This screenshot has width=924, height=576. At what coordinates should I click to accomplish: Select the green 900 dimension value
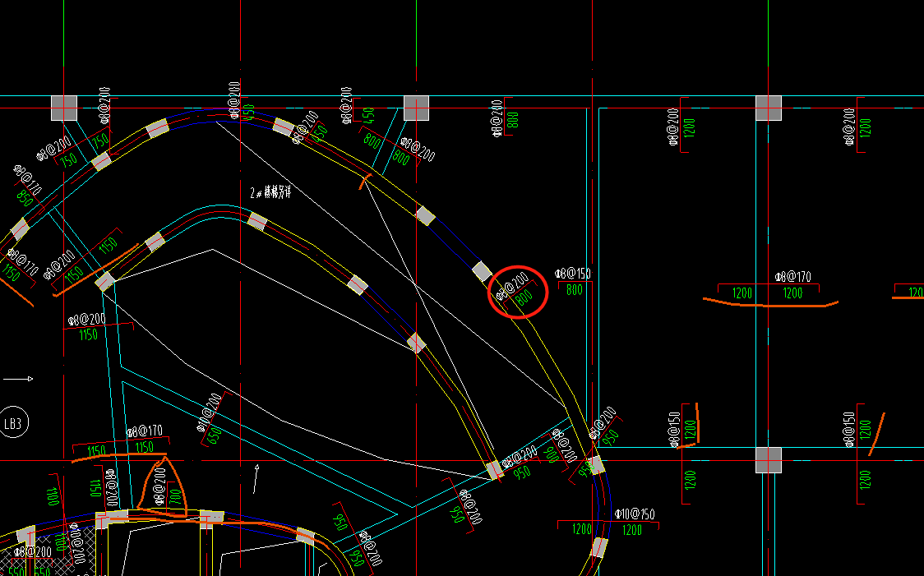552,454
